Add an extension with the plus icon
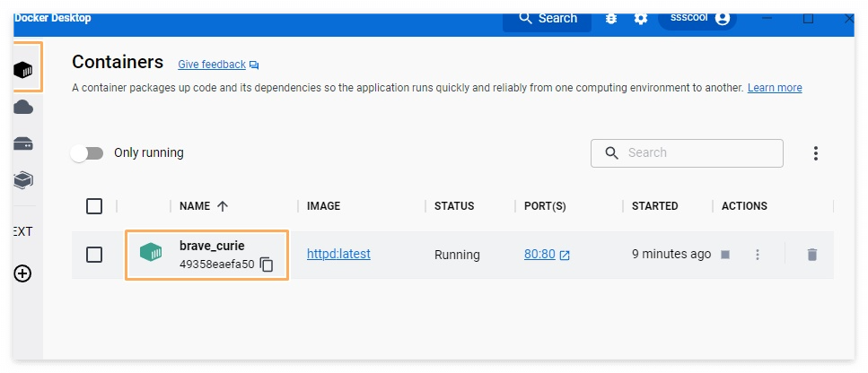 point(22,273)
